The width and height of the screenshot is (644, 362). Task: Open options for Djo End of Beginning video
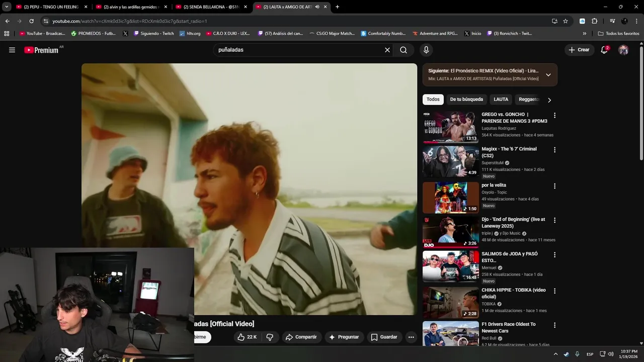[x=554, y=220]
